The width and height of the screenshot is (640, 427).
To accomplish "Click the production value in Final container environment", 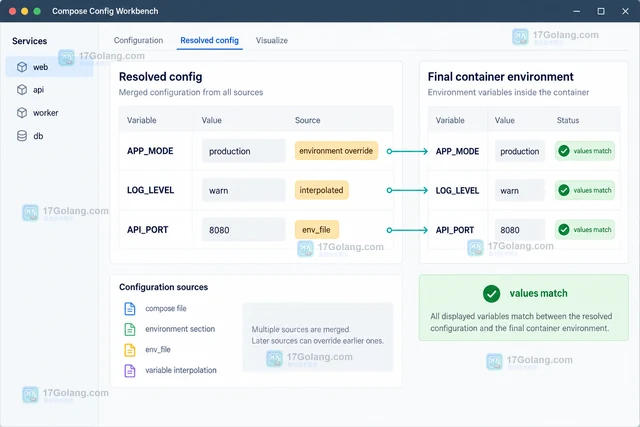I will coord(520,151).
